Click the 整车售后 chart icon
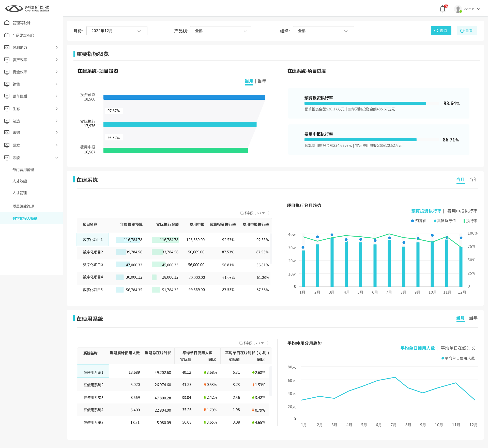The image size is (488, 448). 7,96
